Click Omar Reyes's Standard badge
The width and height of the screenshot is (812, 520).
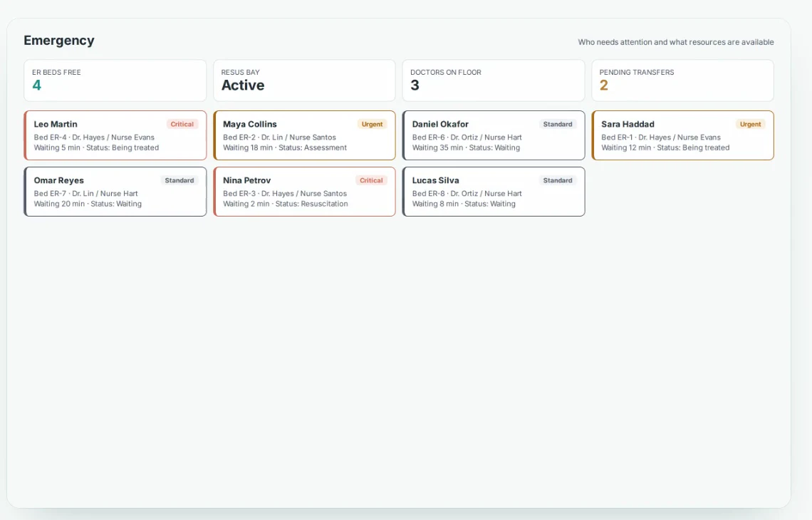pyautogui.click(x=179, y=180)
